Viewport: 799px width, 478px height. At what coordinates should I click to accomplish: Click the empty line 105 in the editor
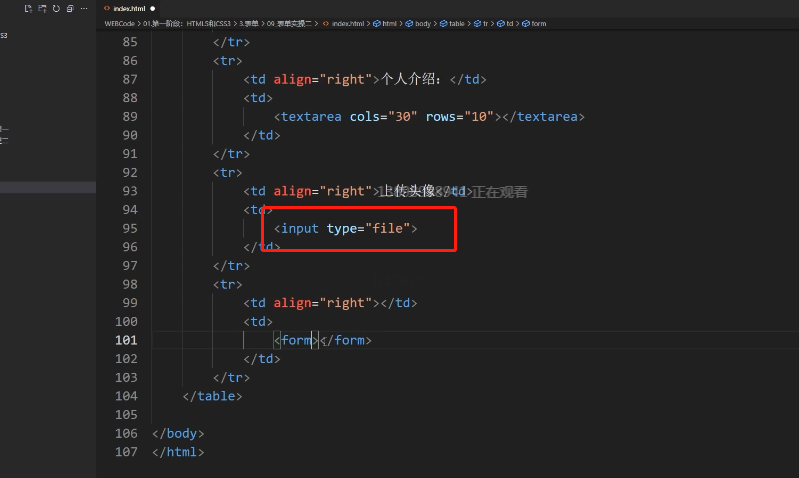(x=475, y=415)
